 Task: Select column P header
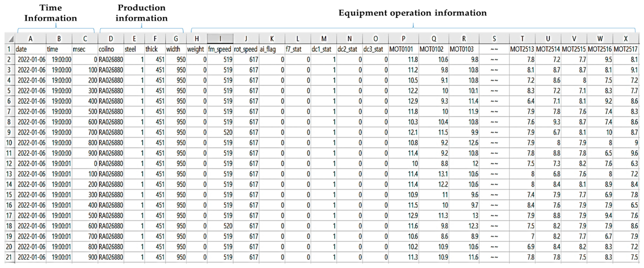click(x=404, y=39)
